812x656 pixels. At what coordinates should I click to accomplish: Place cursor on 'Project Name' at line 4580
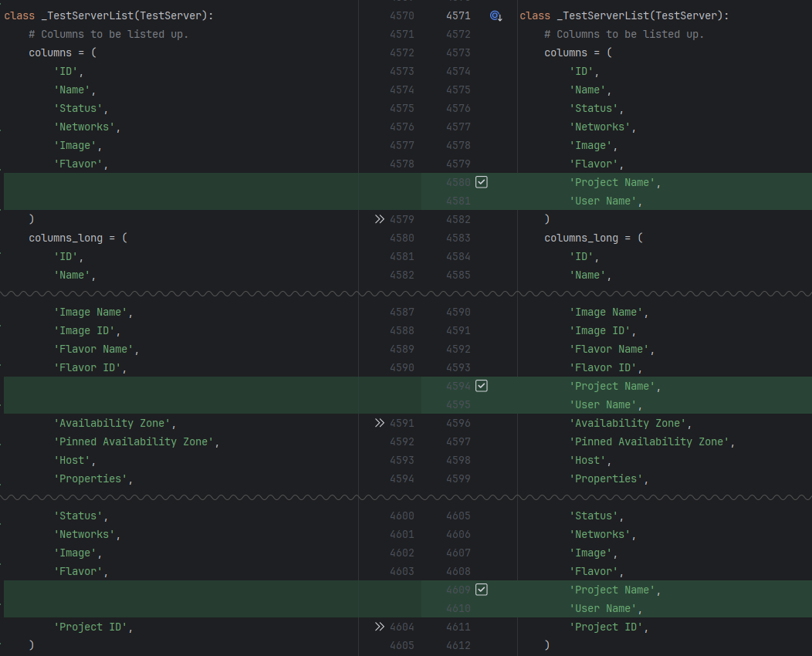point(615,182)
